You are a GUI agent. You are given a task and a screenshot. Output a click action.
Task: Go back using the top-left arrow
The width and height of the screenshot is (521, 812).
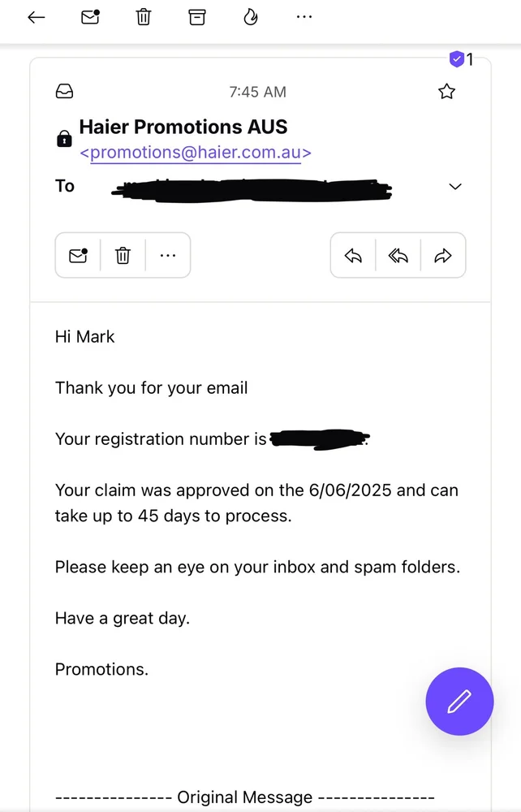tap(36, 17)
